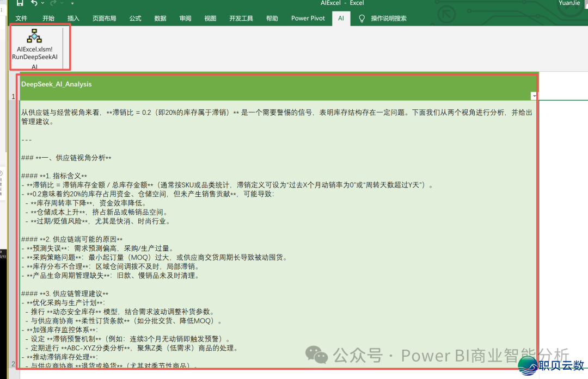Click the lightbulb icon beside 操作说明搜索
Image resolution: width=588 pixels, height=379 pixels.
pos(362,18)
